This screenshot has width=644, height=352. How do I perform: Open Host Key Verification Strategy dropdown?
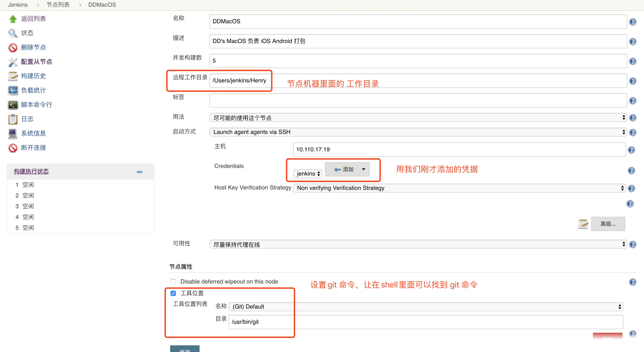pos(459,188)
